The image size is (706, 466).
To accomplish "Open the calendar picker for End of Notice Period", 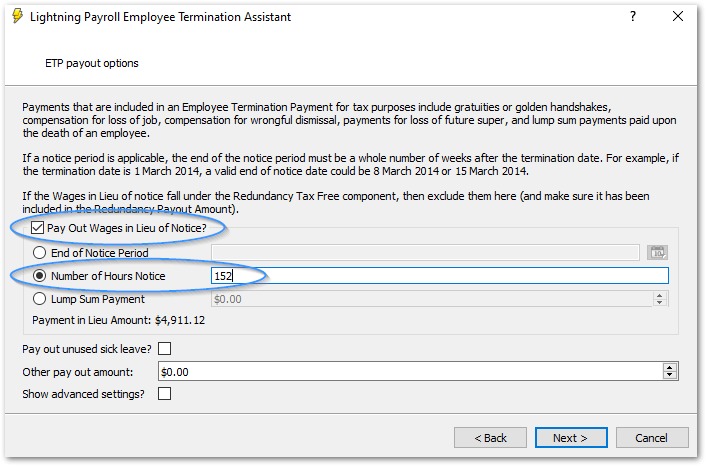I will tap(657, 253).
